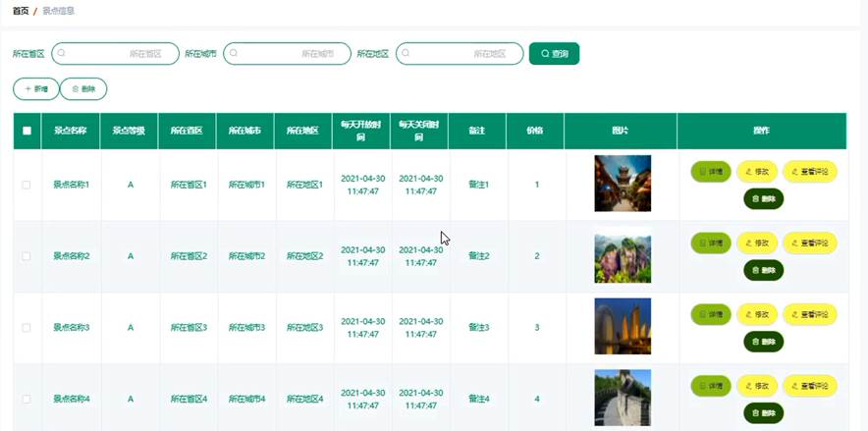This screenshot has width=868, height=431.
Task: Click dark 删除 button in 景点名称2 row
Action: (x=764, y=271)
